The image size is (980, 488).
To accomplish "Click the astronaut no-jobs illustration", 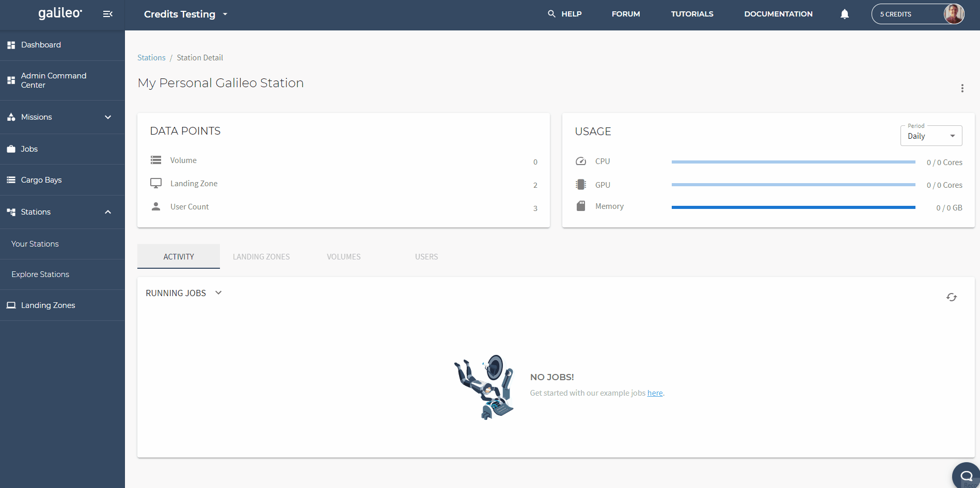I will click(484, 387).
